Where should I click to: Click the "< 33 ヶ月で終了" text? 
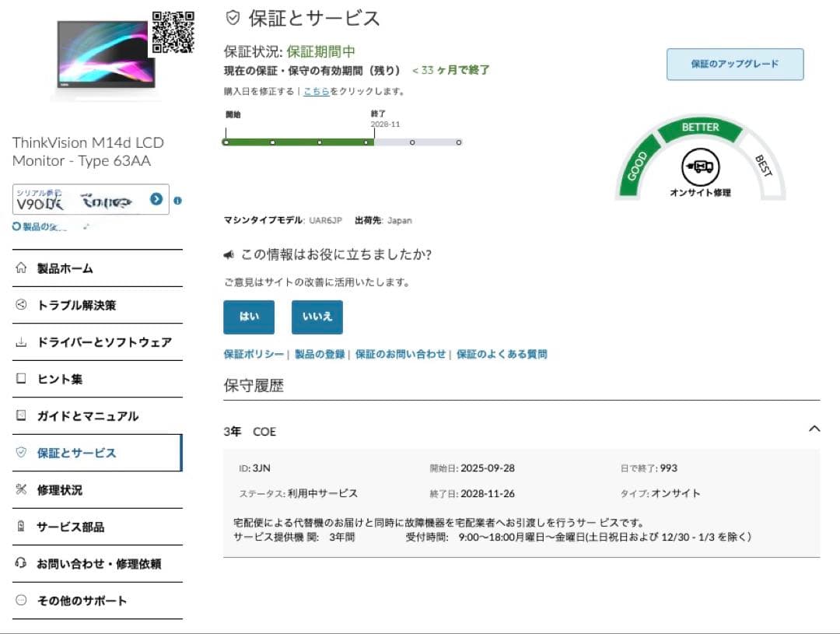(450, 70)
